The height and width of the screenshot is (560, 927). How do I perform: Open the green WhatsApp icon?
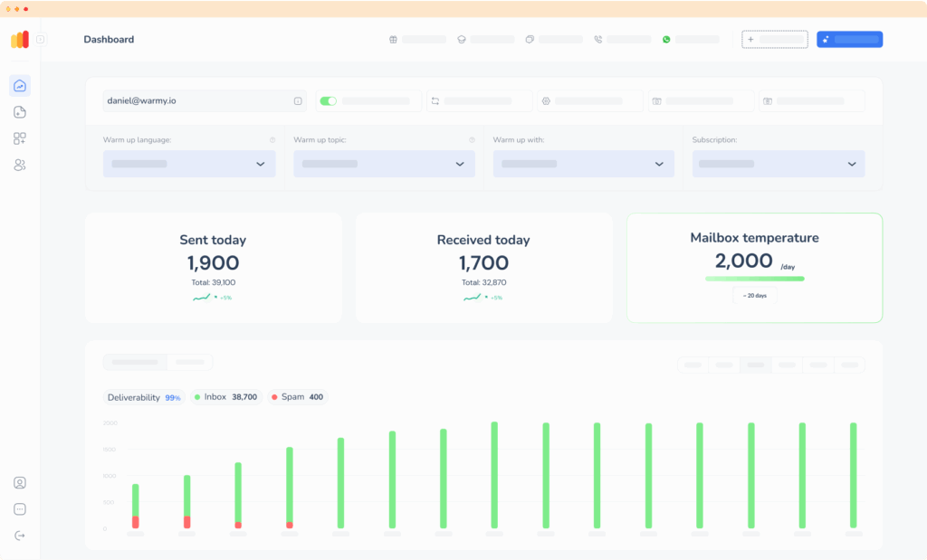coord(666,40)
